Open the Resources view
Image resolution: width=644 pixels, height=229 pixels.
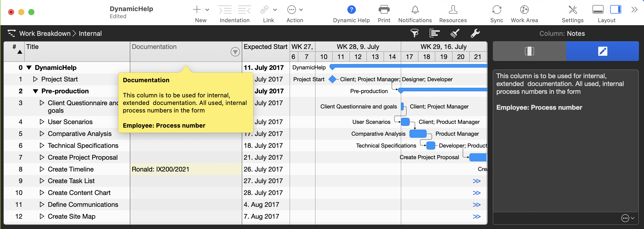(x=453, y=10)
